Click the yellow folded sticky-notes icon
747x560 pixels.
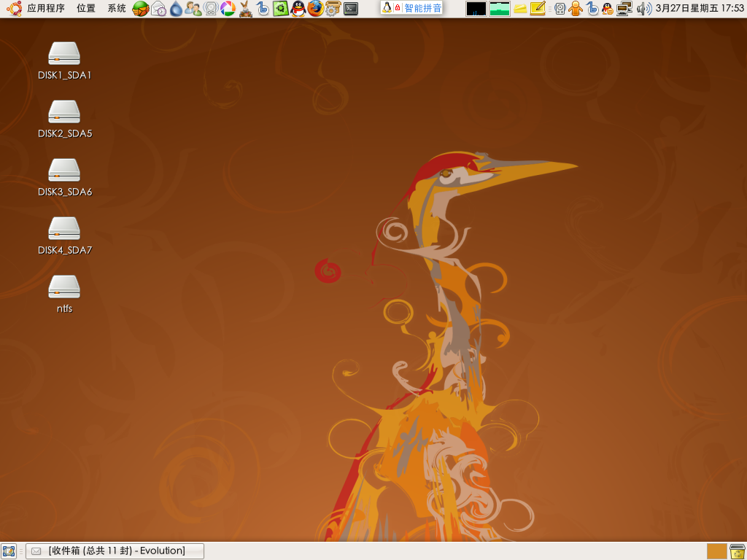tap(520, 9)
